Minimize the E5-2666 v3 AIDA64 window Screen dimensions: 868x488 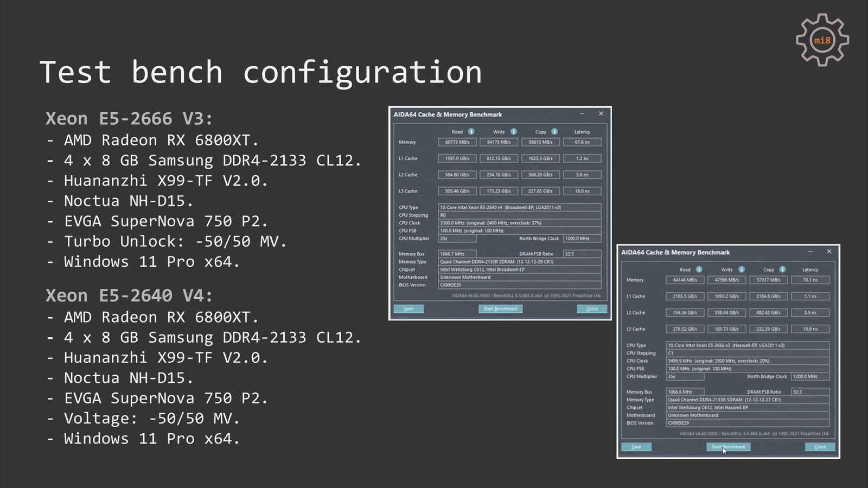coord(810,252)
